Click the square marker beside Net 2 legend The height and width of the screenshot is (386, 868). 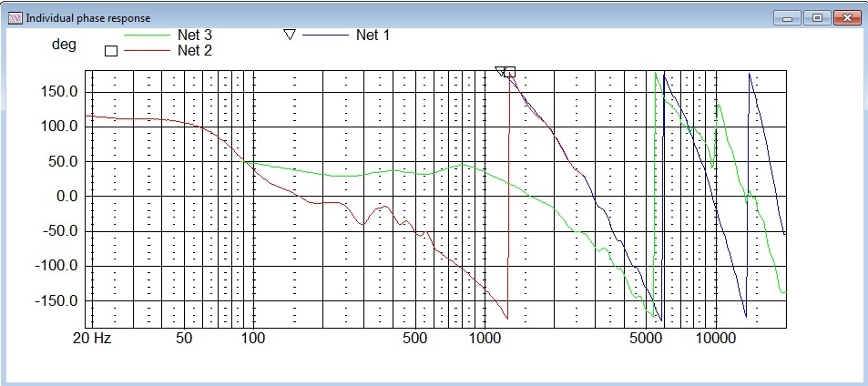[x=112, y=51]
